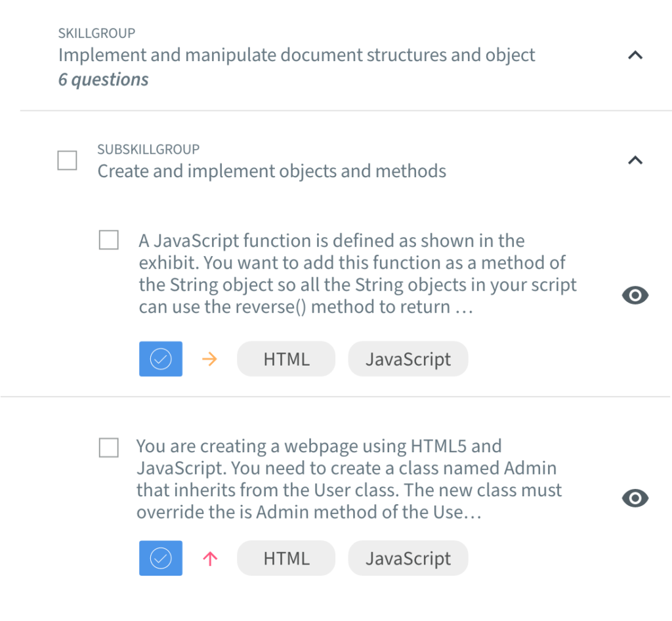The image size is (672, 621).
Task: Click the 'Create and implement objects and methods' title
Action: (x=272, y=171)
